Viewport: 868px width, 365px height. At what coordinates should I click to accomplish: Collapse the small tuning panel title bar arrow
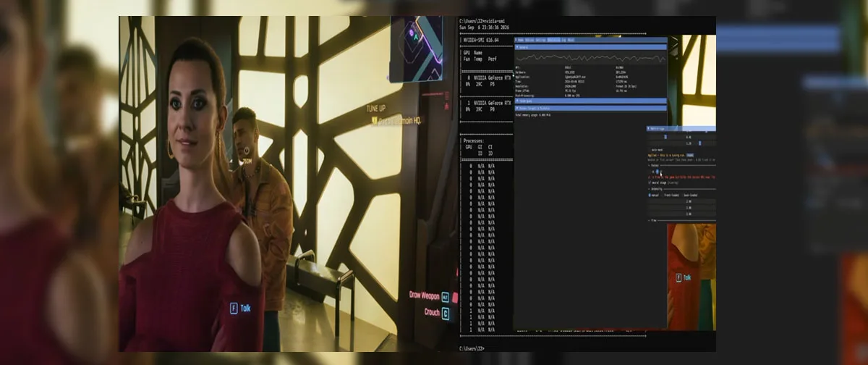coord(650,129)
